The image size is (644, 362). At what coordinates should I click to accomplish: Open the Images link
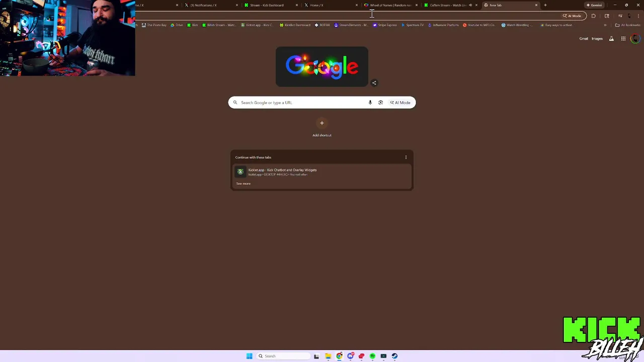597,39
